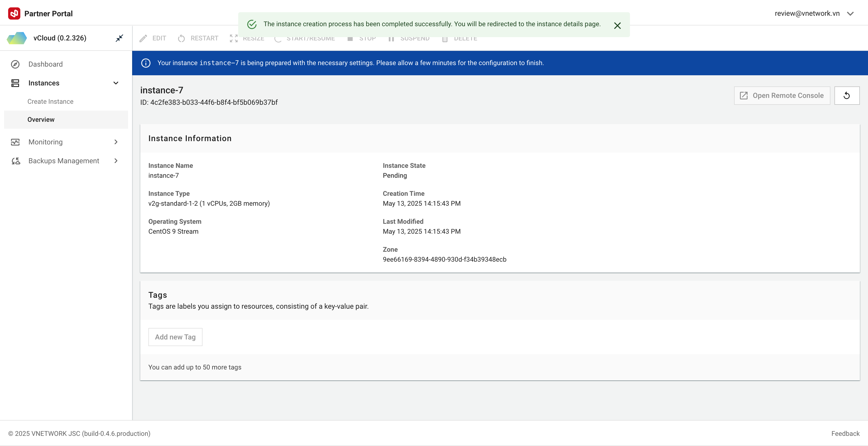This screenshot has width=868, height=446.
Task: Click the blue banner preparation message
Action: (x=350, y=63)
